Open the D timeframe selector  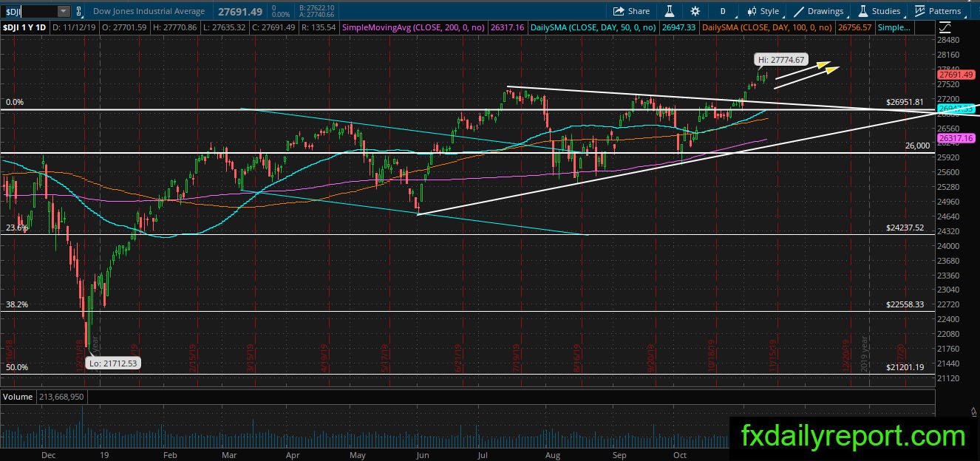(x=723, y=11)
